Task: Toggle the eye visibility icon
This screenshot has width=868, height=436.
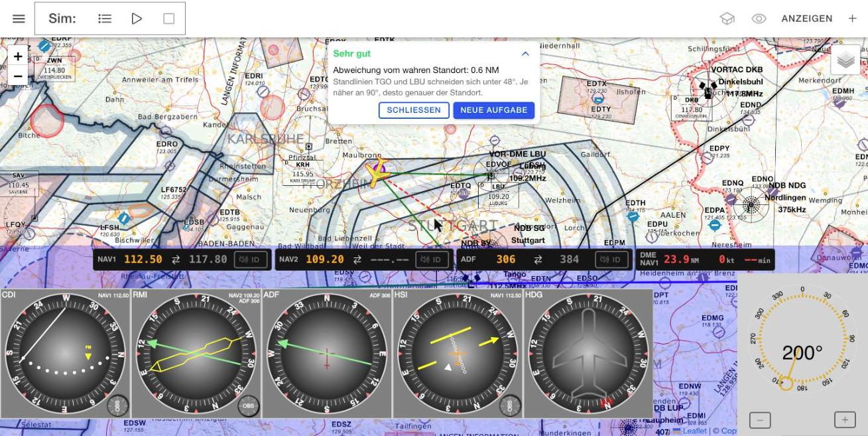Action: click(759, 19)
